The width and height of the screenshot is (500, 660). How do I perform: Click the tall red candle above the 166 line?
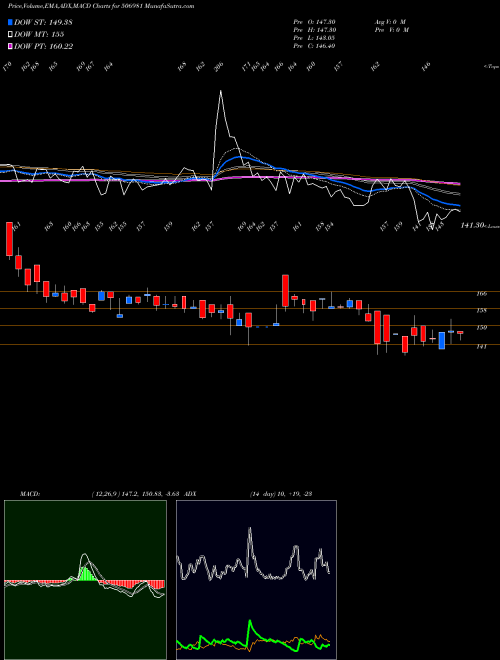(x=285, y=290)
